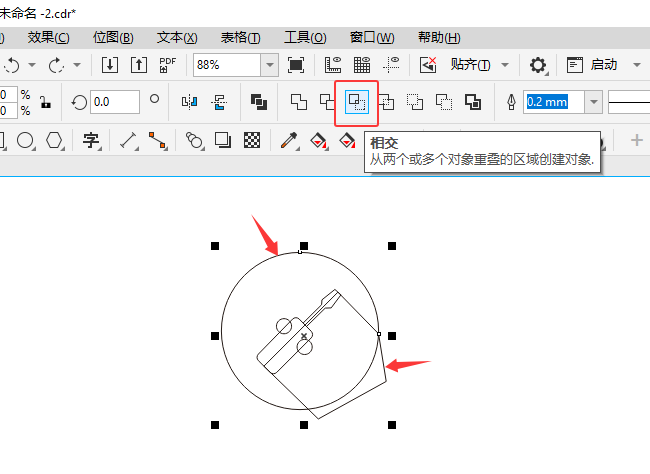The width and height of the screenshot is (650, 474).
Task: Open the outline width dropdown arrow
Action: coord(594,102)
